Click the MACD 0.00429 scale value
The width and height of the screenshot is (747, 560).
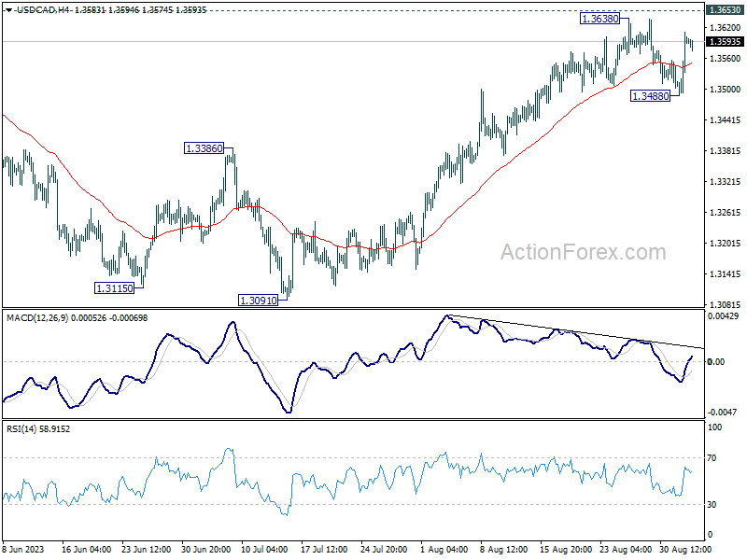coord(723,316)
